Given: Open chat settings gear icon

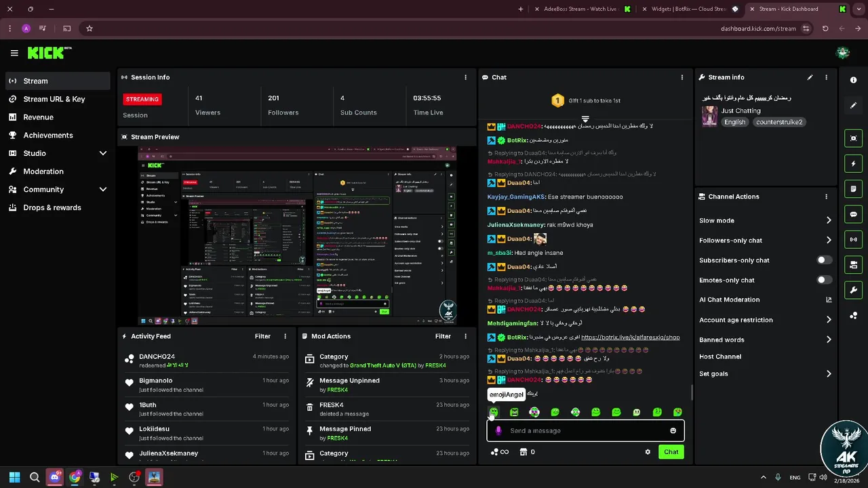Looking at the screenshot, I should point(648,452).
